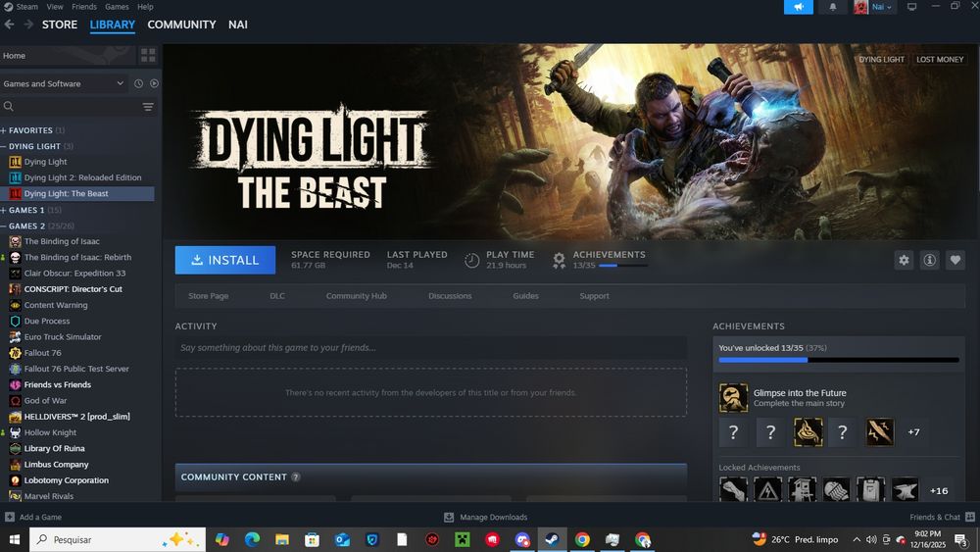
Task: Click the Home library button
Action: 68,56
